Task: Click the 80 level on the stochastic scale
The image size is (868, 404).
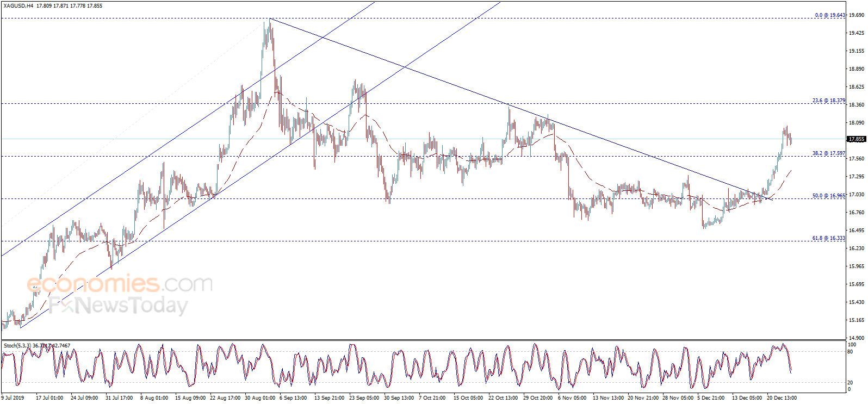Action: pyautogui.click(x=851, y=352)
